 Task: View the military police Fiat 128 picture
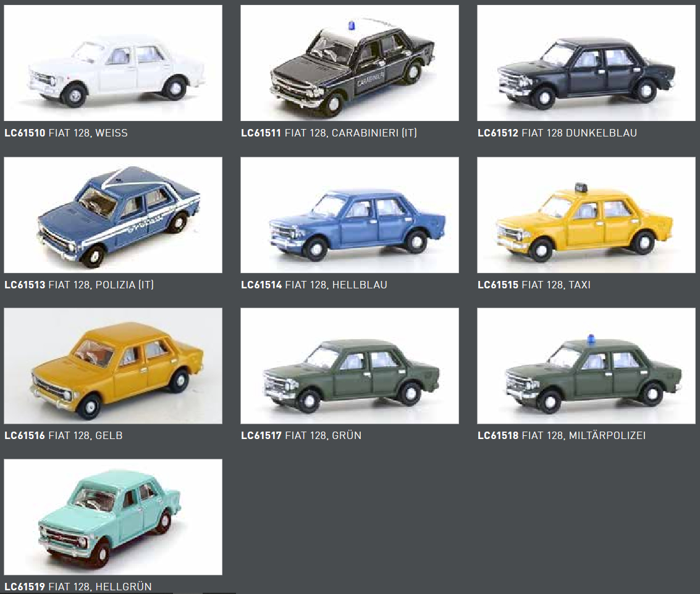pyautogui.click(x=586, y=366)
